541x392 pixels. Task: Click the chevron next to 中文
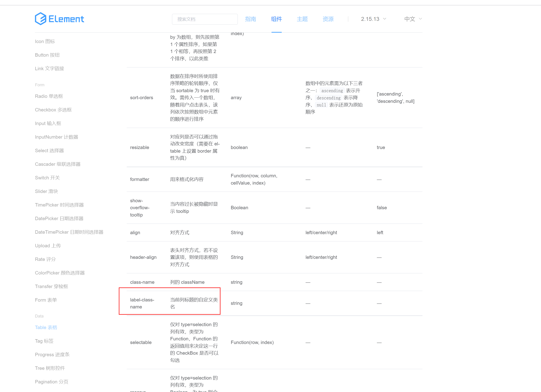pos(420,19)
